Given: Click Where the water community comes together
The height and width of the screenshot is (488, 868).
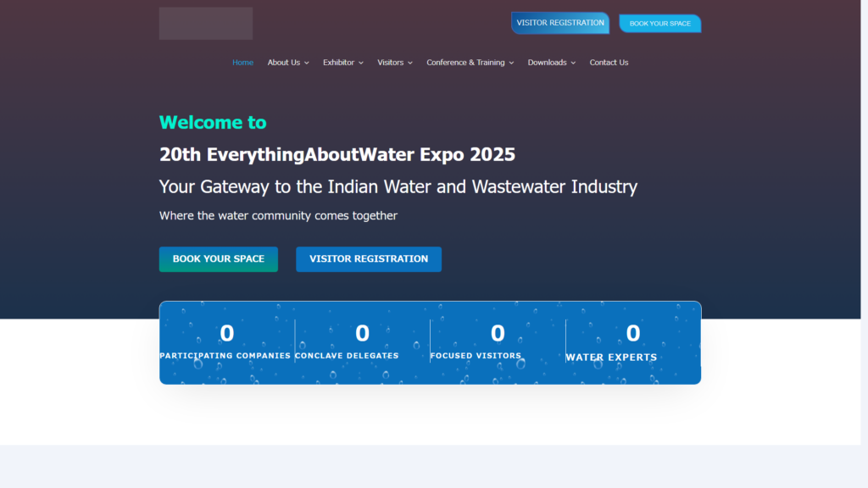Looking at the screenshot, I should [x=278, y=216].
